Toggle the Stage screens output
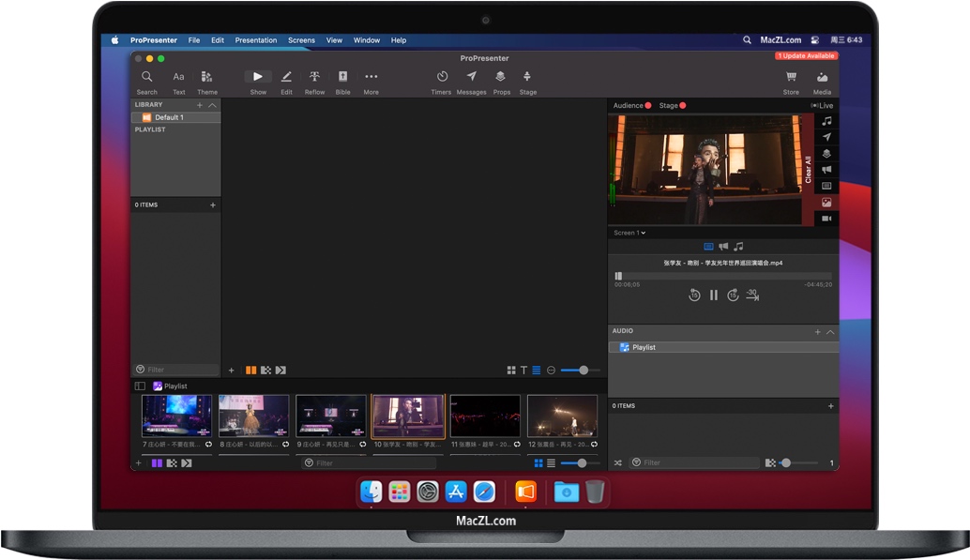 tap(673, 105)
